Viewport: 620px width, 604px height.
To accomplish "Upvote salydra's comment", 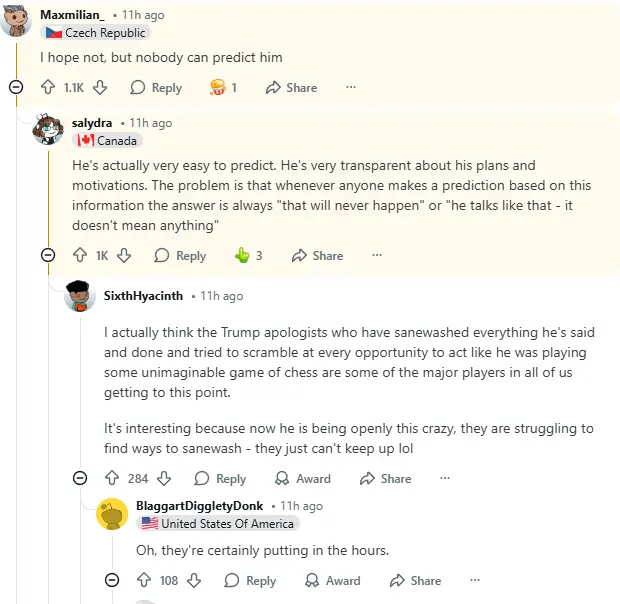I will [80, 256].
